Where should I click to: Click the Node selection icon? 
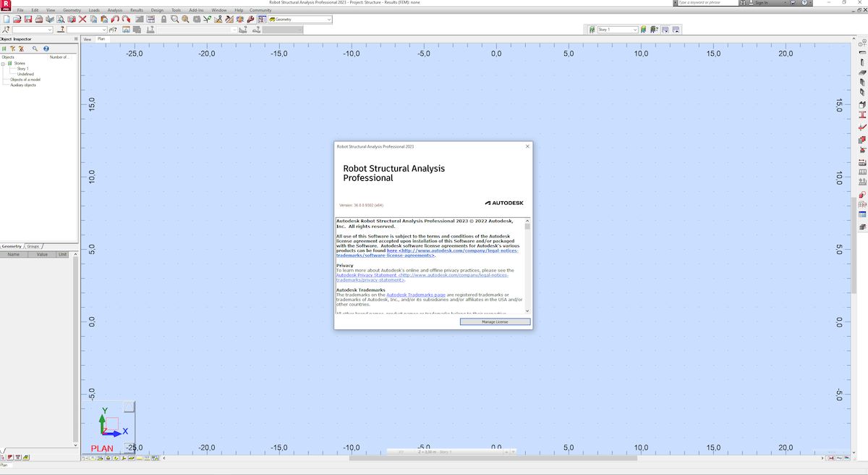pyautogui.click(x=6, y=30)
